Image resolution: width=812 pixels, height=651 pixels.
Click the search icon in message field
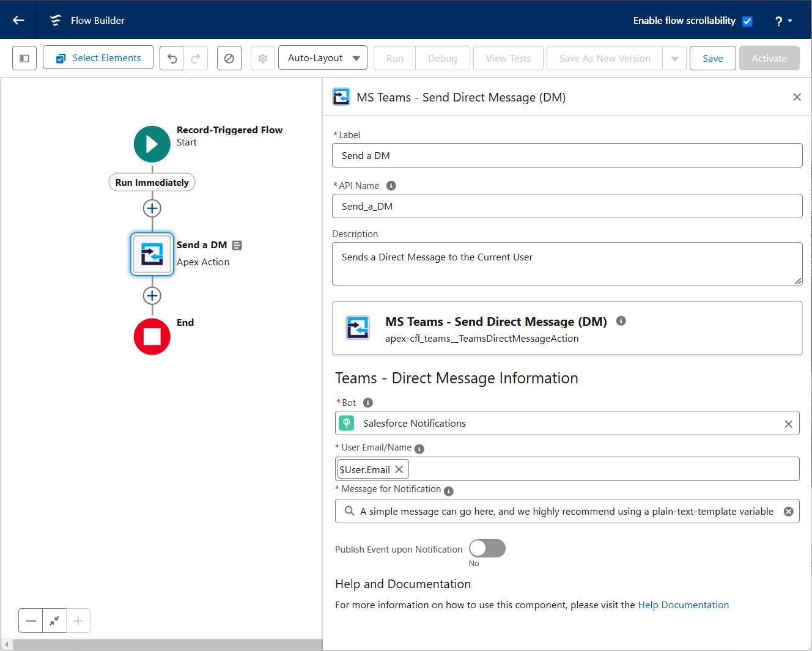pos(349,511)
